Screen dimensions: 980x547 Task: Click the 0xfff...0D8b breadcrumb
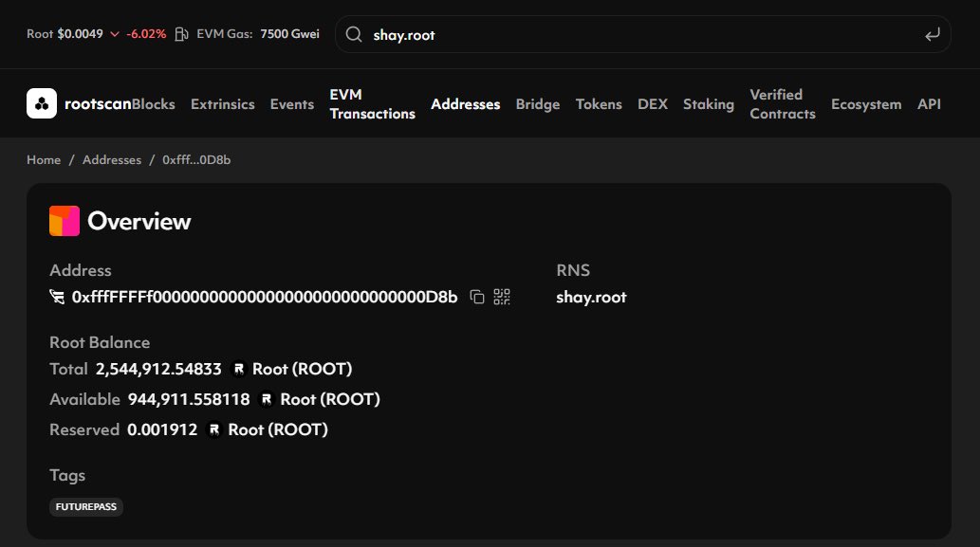196,160
